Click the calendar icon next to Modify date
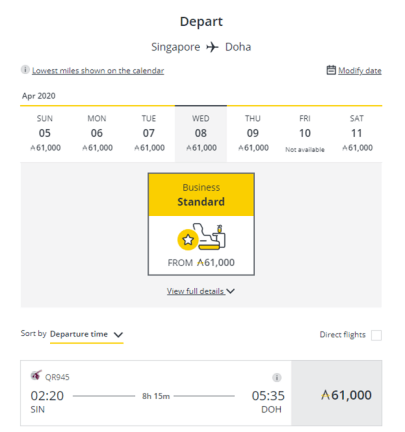The image size is (405, 432). [x=331, y=70]
